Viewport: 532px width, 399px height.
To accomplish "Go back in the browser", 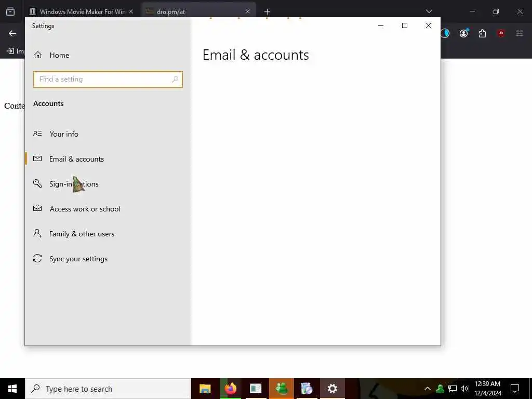I will [12, 33].
